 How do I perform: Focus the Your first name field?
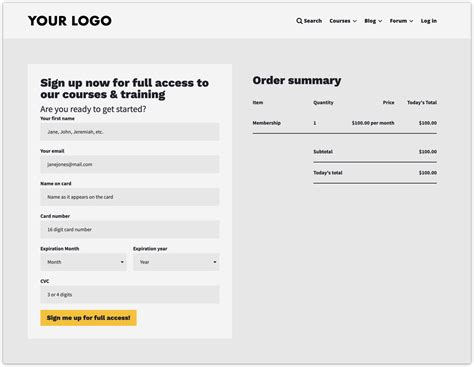coord(130,132)
